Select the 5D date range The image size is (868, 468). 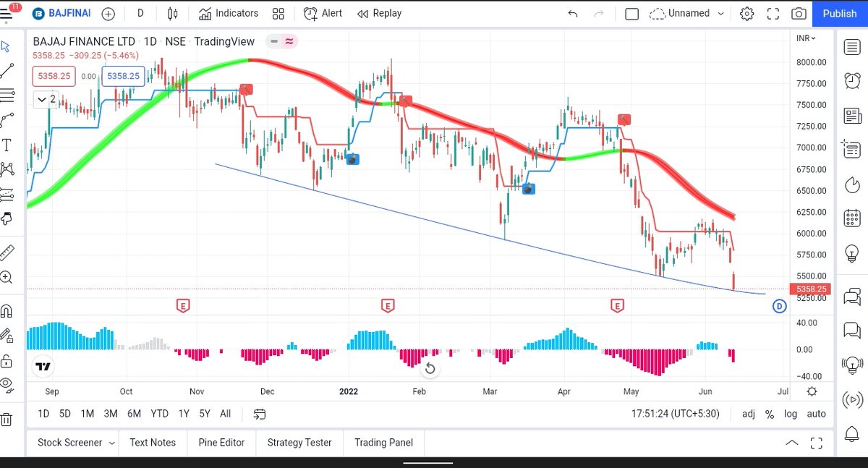tap(65, 414)
